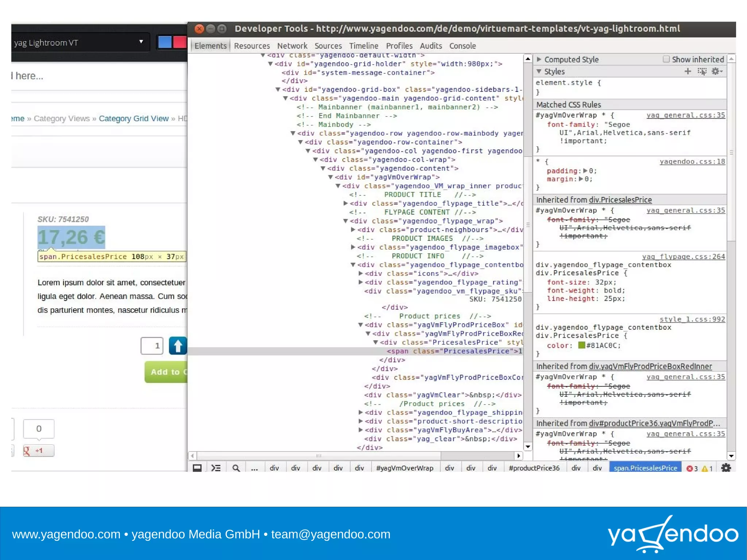Click the toggle element state icon
747x560 pixels.
[x=702, y=72]
